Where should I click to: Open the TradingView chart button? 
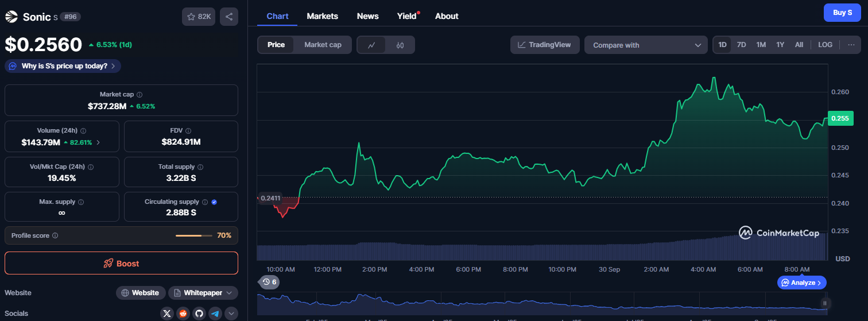[545, 45]
